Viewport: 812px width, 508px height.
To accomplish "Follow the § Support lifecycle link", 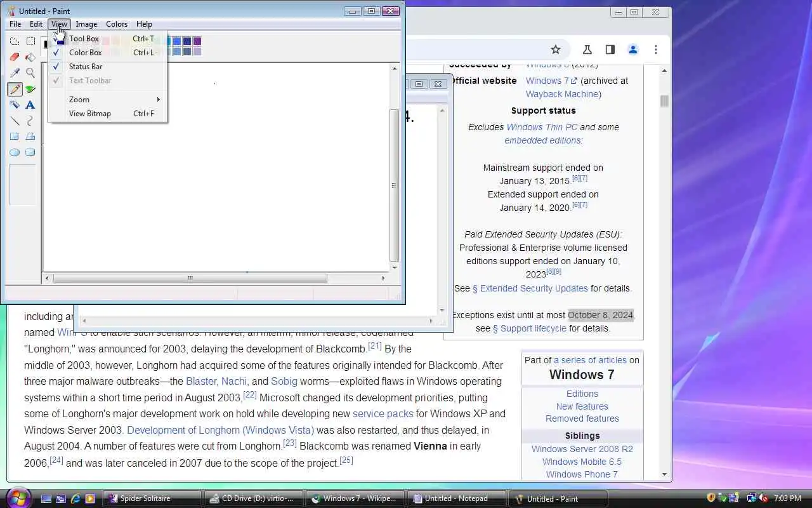I will point(530,328).
